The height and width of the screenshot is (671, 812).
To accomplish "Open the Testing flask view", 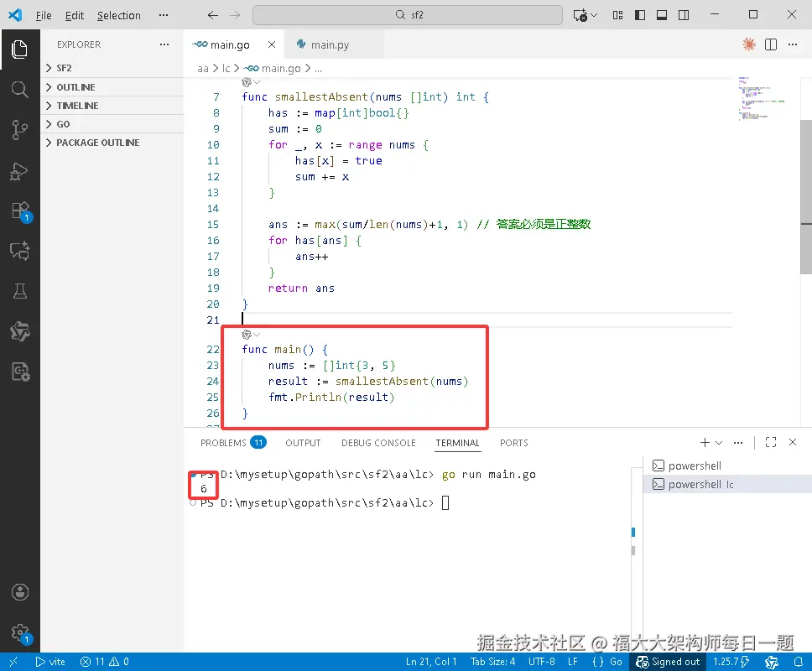I will tap(19, 291).
